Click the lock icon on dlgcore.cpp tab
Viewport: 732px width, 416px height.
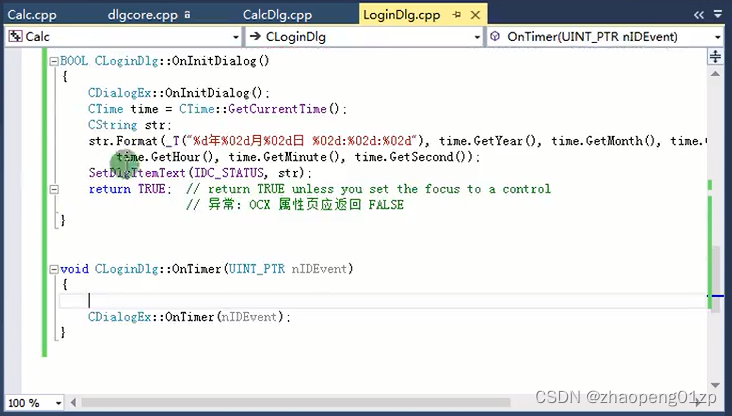(187, 15)
